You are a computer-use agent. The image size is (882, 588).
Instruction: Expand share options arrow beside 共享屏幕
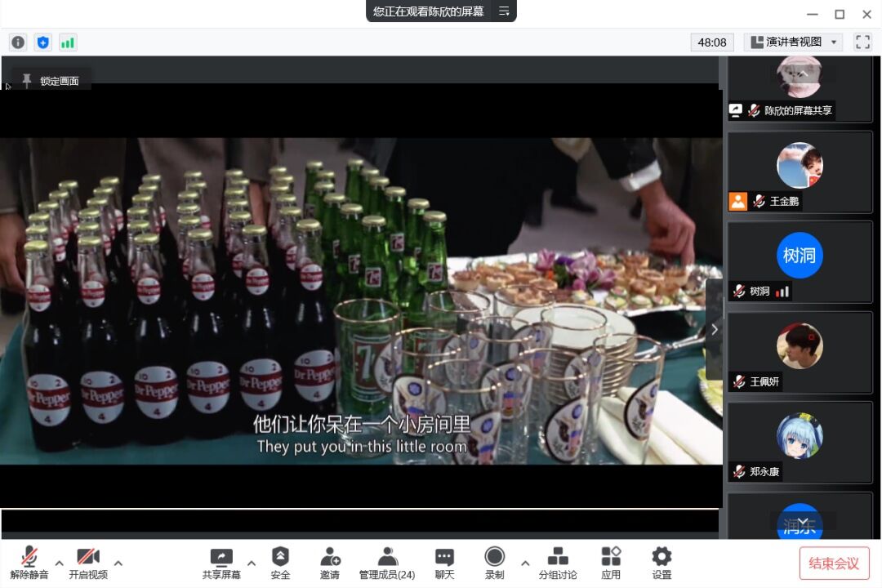coord(252,563)
